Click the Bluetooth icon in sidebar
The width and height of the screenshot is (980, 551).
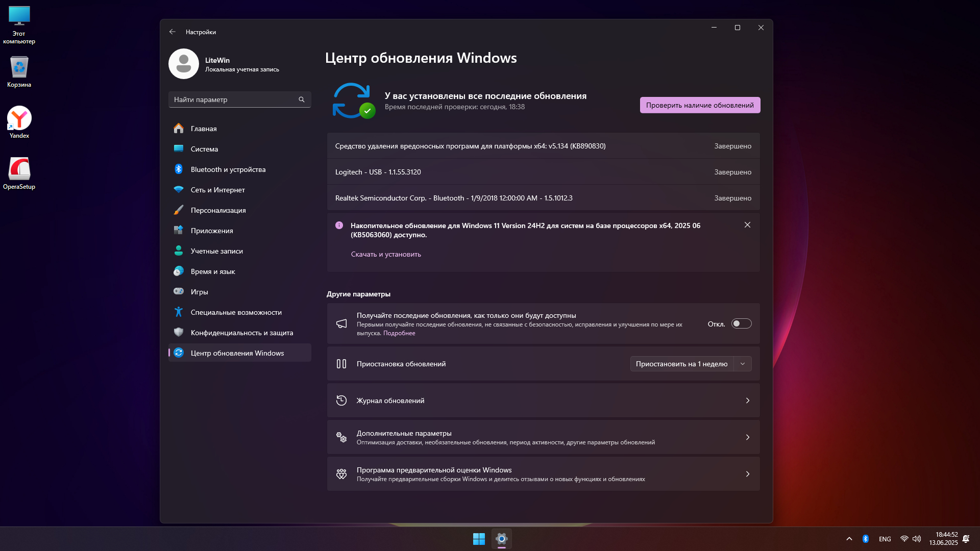[179, 169]
